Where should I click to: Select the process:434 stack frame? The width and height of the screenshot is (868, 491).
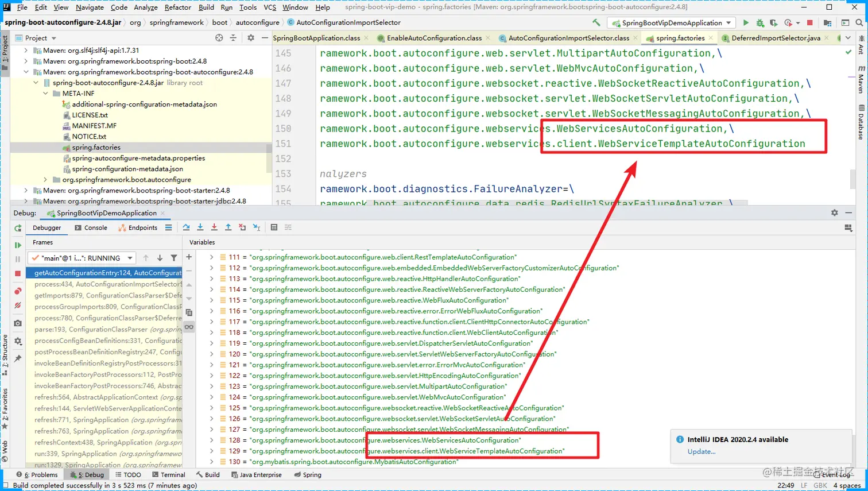(x=104, y=284)
